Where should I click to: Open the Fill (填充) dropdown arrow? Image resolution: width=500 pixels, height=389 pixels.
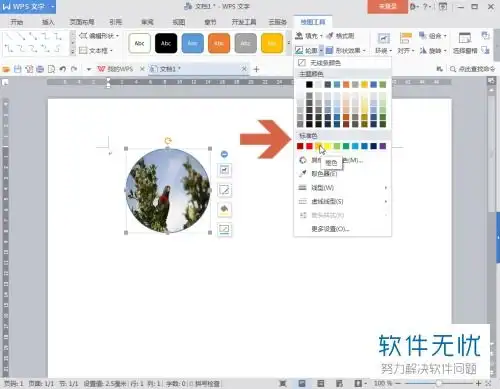pyautogui.click(x=321, y=36)
